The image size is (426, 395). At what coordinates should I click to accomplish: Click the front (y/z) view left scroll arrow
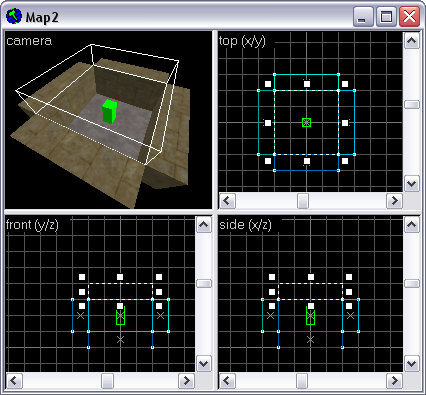[x=14, y=381]
